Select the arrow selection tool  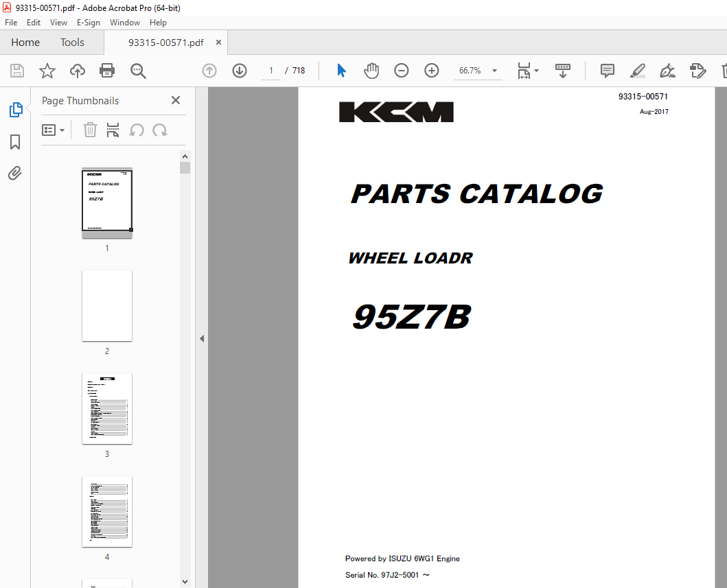[x=341, y=71]
